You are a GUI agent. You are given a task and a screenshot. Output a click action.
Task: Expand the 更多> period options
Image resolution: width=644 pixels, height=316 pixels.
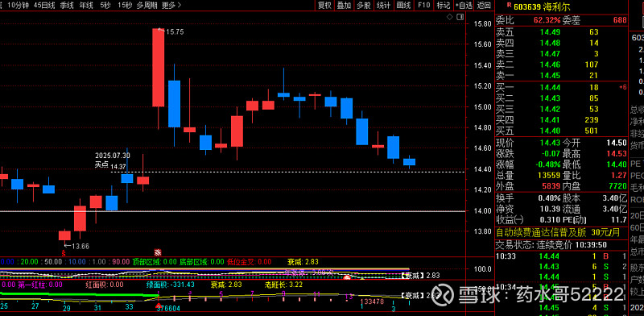click(x=171, y=6)
